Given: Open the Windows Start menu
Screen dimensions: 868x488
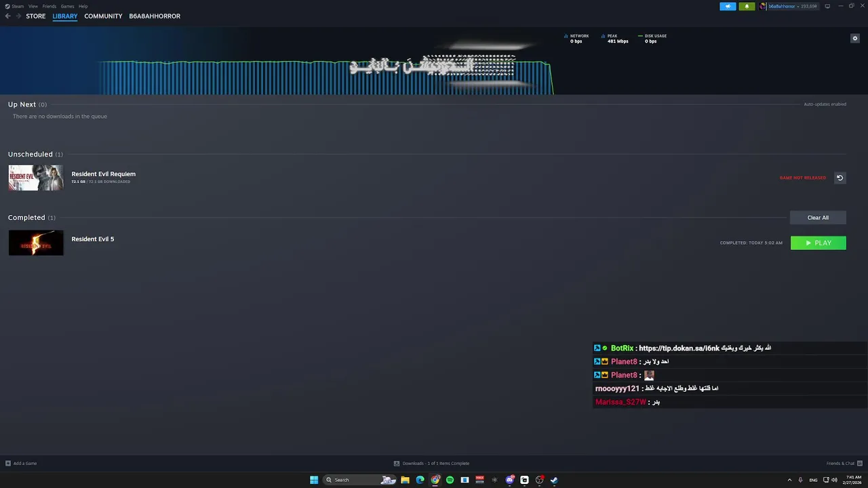Looking at the screenshot, I should coord(314,480).
